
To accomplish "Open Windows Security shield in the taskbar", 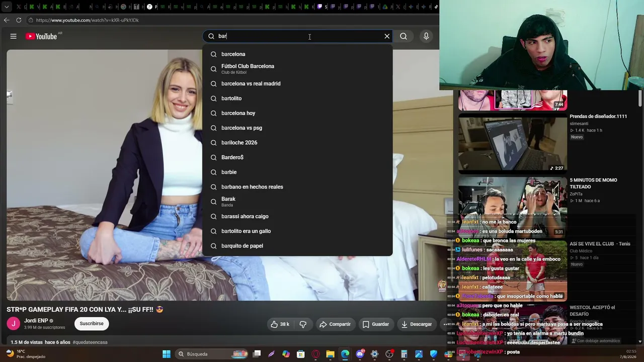I will (x=434, y=354).
